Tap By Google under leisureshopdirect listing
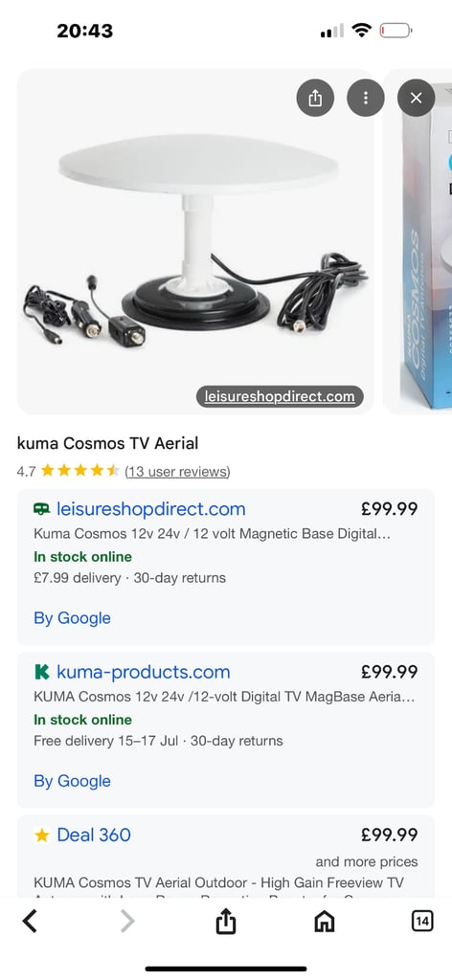452x980 pixels. point(72,618)
